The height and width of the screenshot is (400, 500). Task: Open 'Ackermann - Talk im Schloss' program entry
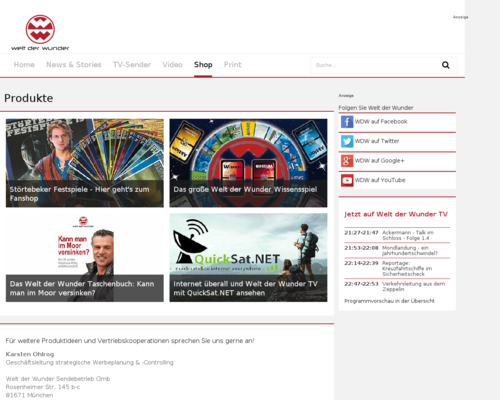(x=408, y=235)
